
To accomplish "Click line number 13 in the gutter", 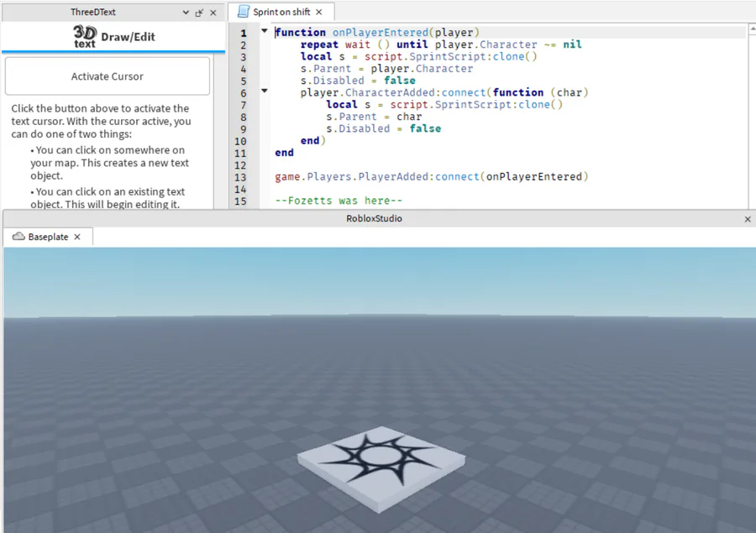I will click(240, 177).
